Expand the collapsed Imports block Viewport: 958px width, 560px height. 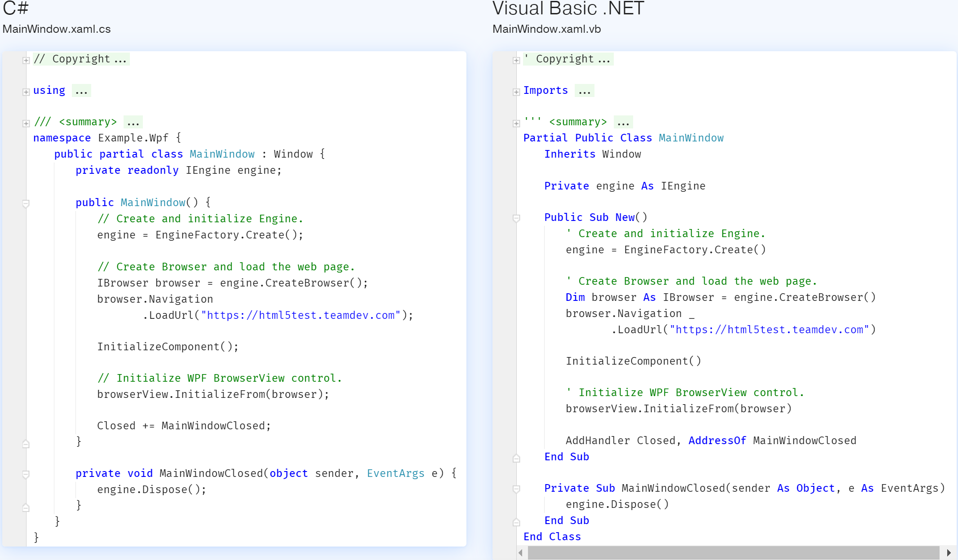point(516,92)
